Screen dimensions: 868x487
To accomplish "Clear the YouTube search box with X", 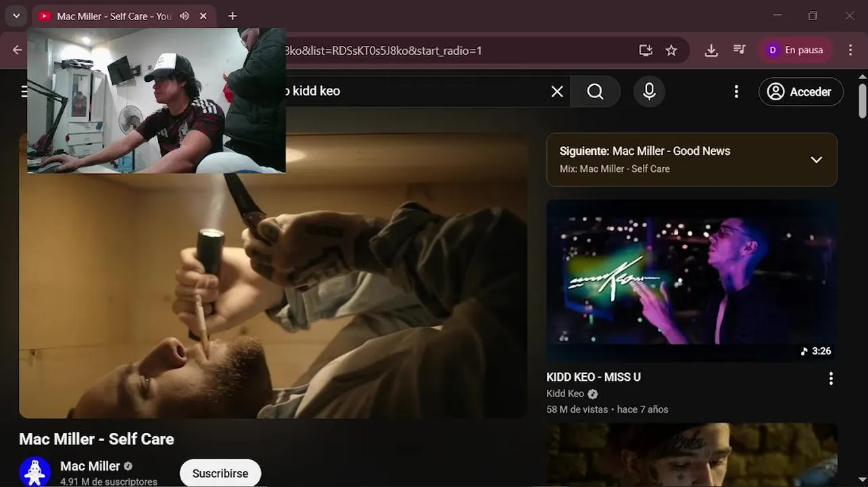I will click(x=557, y=91).
